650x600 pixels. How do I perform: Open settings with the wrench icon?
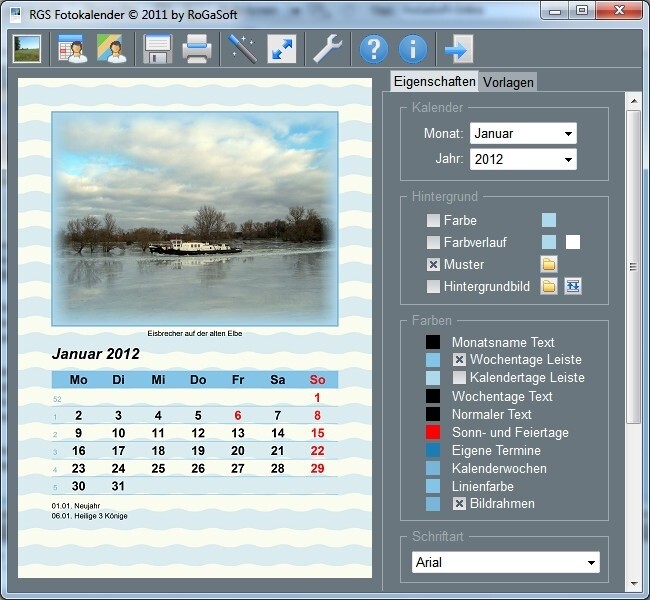tap(327, 49)
